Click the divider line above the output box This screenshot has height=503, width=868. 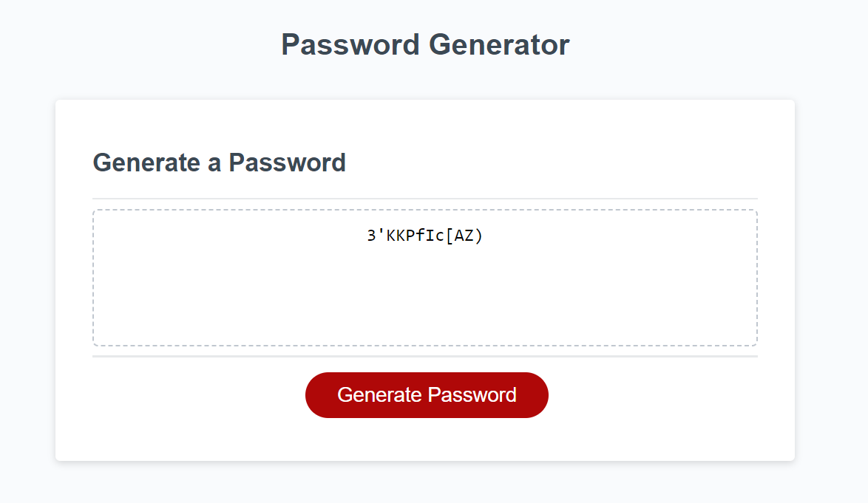point(425,196)
